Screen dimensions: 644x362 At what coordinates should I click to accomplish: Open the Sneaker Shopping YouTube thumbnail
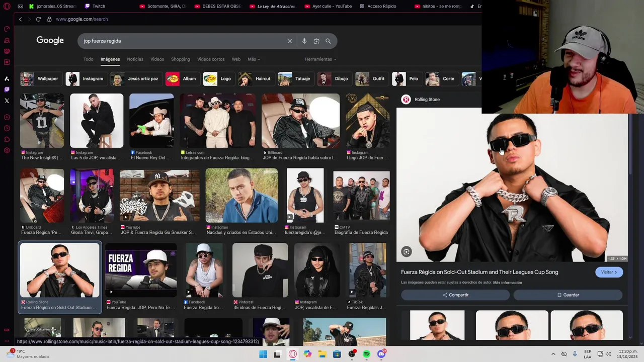(159, 196)
